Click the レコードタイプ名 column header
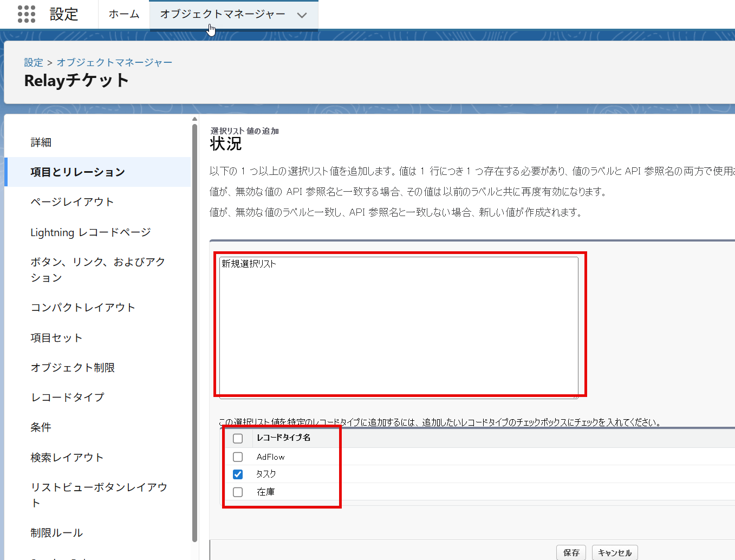Screen dimensions: 735x560 coord(283,438)
